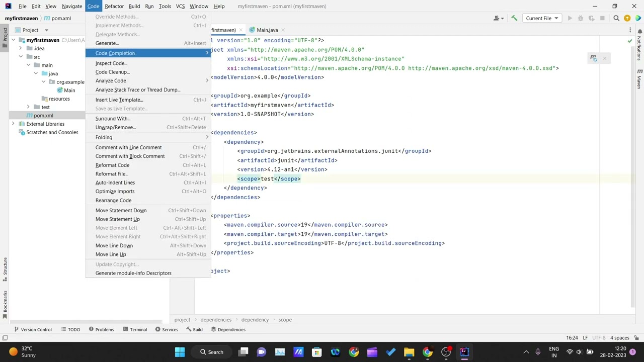Open the Structure tool window stripe
Viewport: 644px width, 362px height.
[x=5, y=269]
